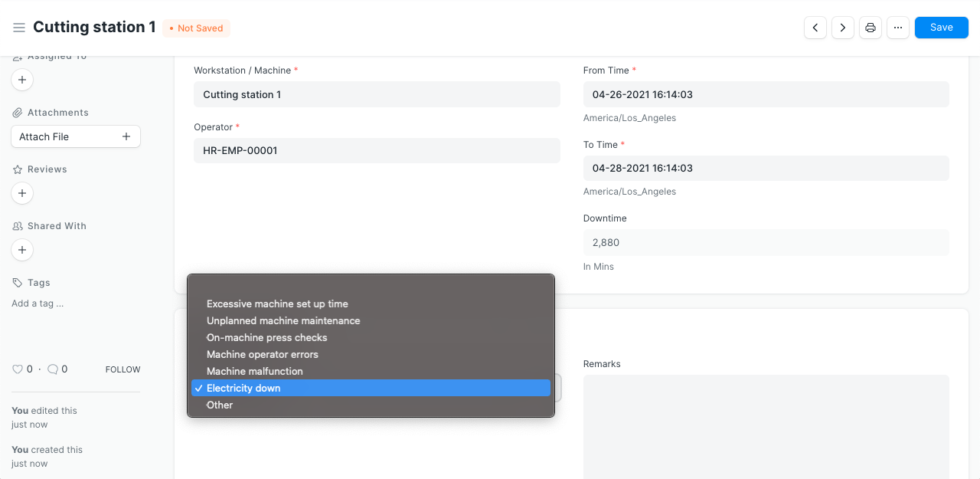
Task: Click the Remarks text area
Action: [x=766, y=425]
